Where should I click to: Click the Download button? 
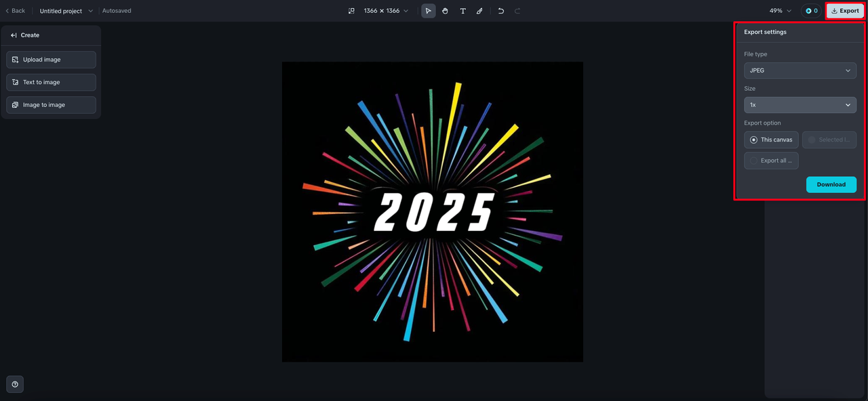[831, 184]
